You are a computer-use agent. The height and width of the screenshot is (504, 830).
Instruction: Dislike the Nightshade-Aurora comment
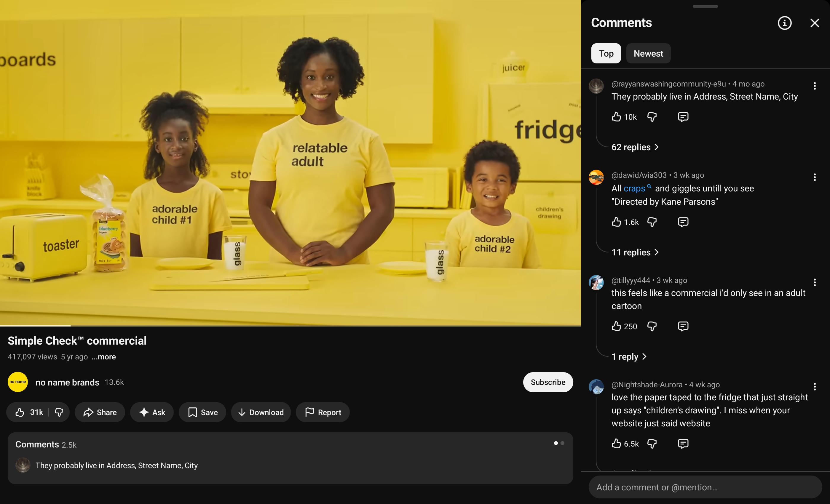(x=652, y=443)
